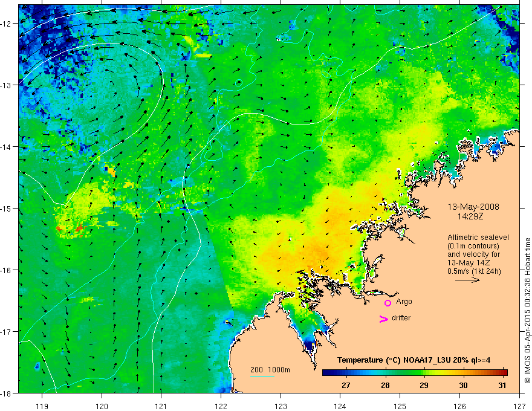This screenshot has height=411, width=532.
Task: Click the cyan bathymetry legend line
Action: [x=262, y=376]
